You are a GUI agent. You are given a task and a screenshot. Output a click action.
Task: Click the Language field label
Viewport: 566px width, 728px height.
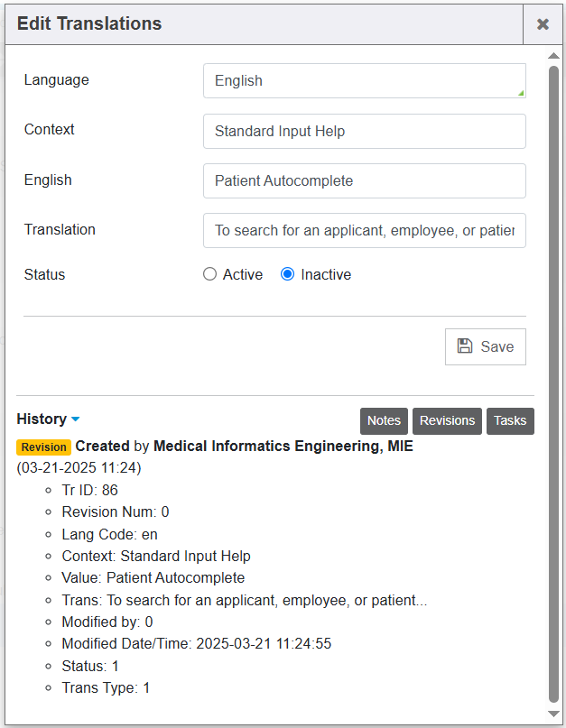click(57, 80)
